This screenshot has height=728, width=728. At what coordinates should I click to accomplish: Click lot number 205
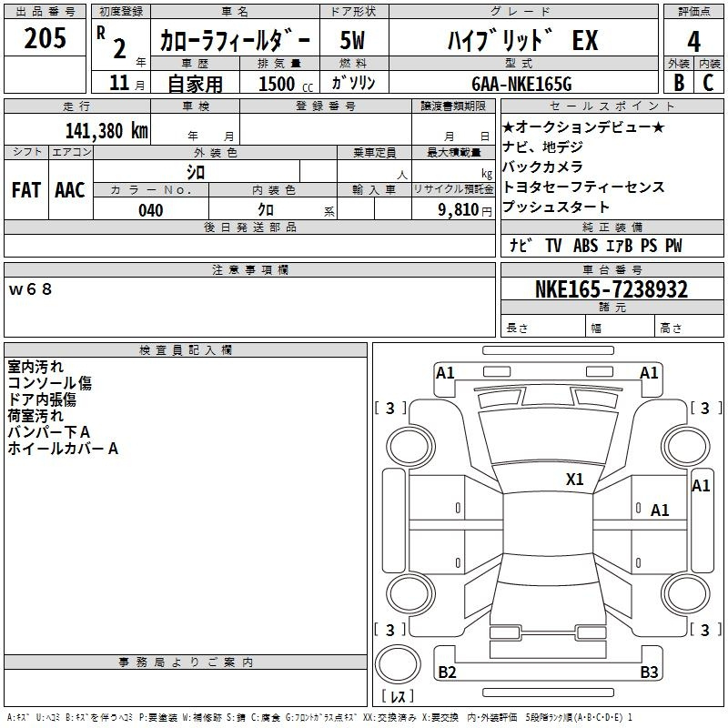pyautogui.click(x=45, y=39)
